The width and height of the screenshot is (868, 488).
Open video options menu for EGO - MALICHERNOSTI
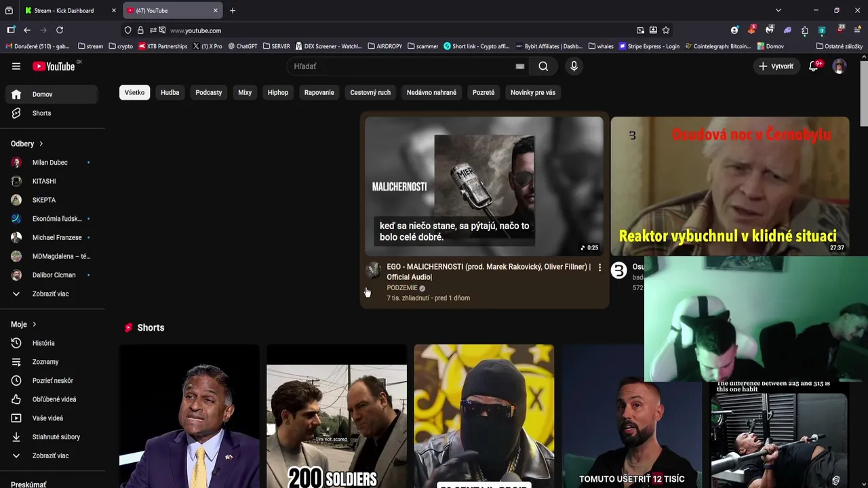click(599, 268)
